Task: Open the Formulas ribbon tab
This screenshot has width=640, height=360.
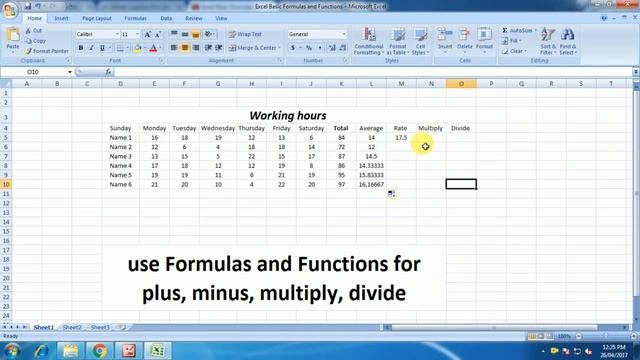Action: [x=136, y=18]
